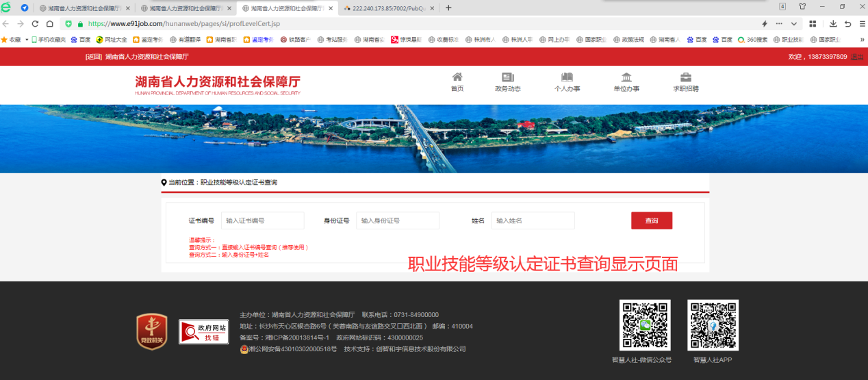The width and height of the screenshot is (868, 380).
Task: Expand the address bar dropdown chevron
Action: pos(794,24)
